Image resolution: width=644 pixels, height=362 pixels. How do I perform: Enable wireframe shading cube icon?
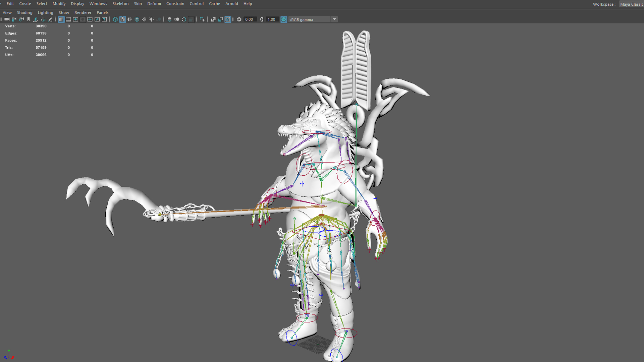115,19
